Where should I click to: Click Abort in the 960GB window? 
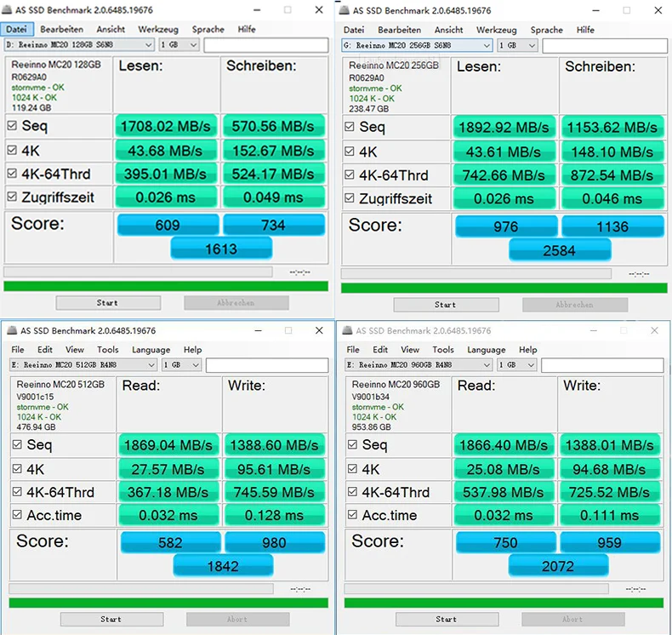[x=573, y=619]
